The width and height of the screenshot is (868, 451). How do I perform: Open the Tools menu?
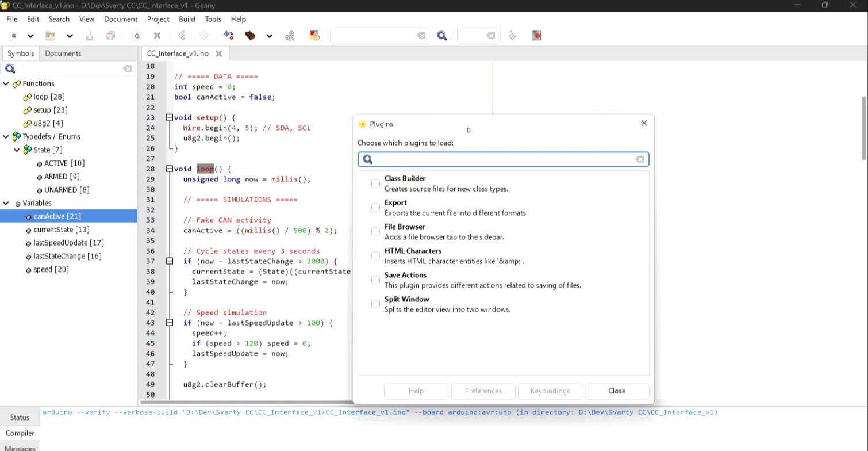pos(213,19)
